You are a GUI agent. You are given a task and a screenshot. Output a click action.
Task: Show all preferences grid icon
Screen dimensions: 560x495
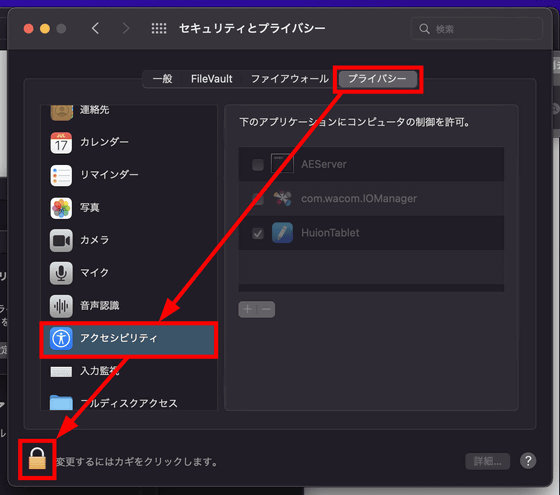point(159,28)
